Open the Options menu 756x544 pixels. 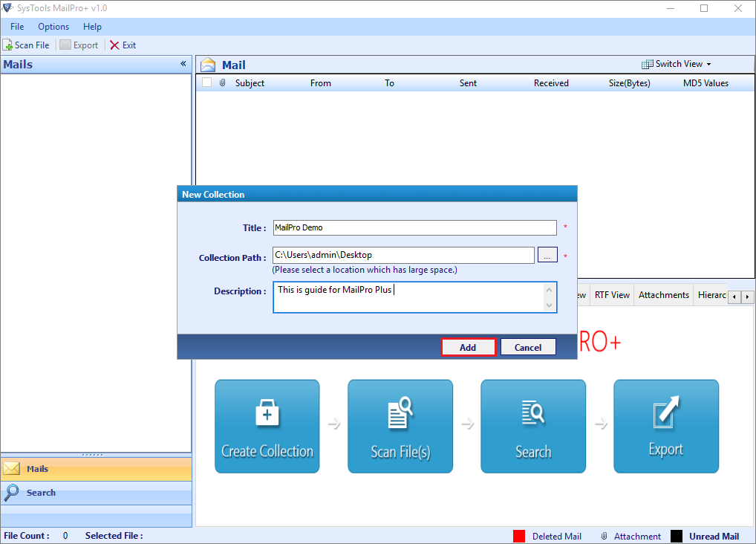(53, 26)
